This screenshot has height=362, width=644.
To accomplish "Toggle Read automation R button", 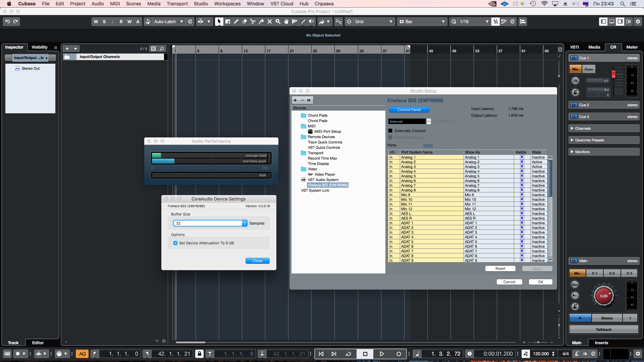I will 121,21.
